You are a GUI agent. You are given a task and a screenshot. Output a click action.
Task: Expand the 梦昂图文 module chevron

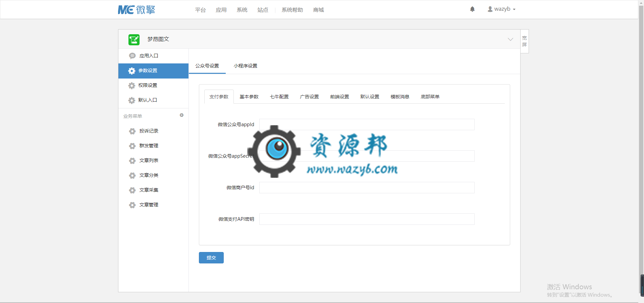pos(510,39)
